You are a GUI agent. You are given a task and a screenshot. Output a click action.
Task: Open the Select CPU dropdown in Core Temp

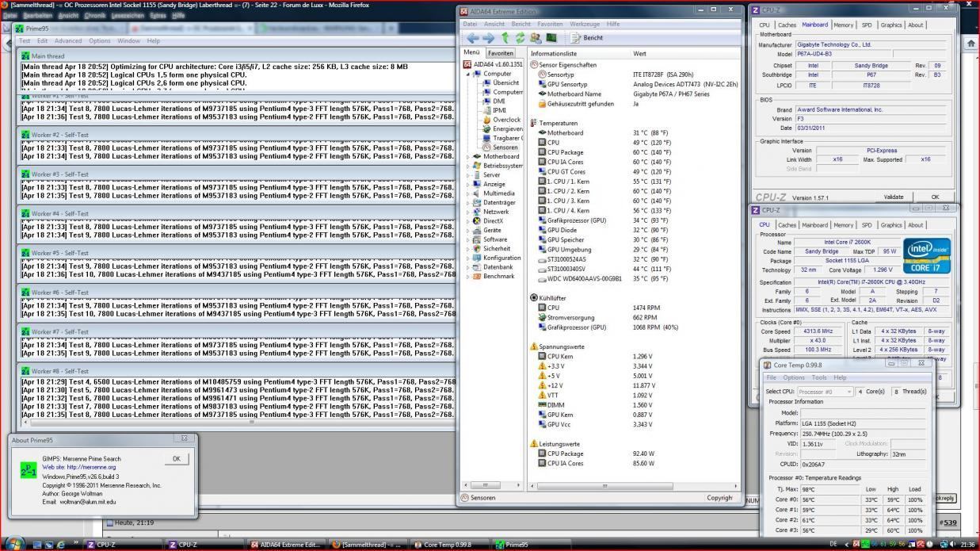point(825,392)
